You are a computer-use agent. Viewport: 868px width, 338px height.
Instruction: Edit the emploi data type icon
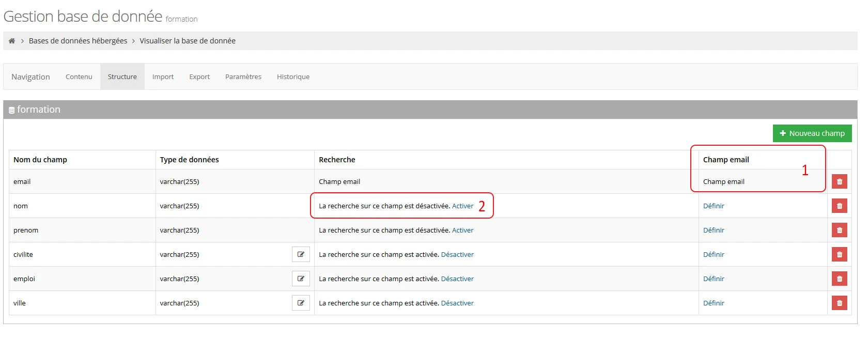coord(301,279)
